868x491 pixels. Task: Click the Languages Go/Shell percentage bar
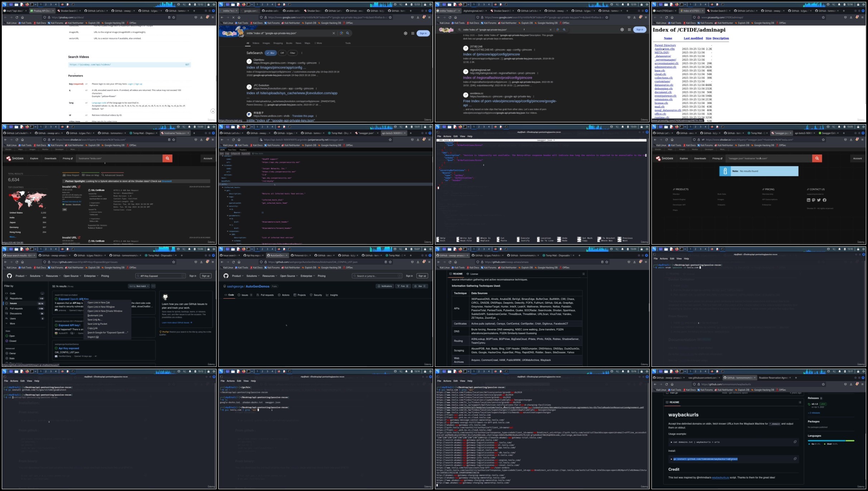[831, 441]
